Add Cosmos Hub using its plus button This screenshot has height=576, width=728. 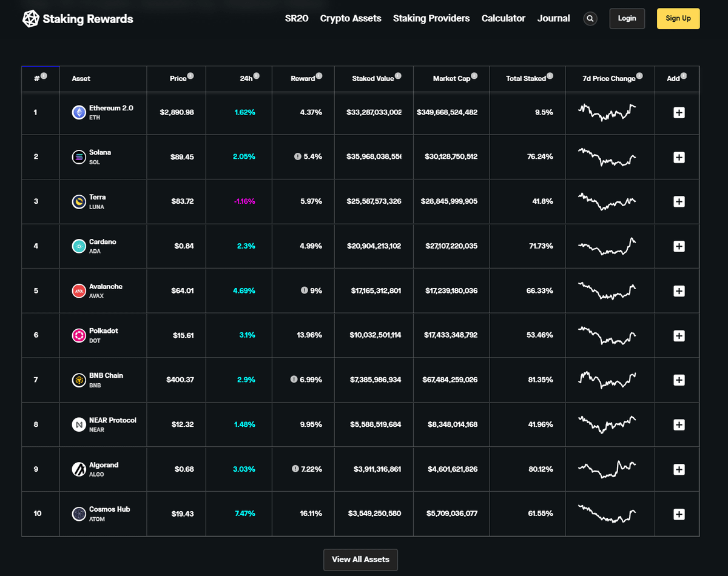(x=679, y=514)
